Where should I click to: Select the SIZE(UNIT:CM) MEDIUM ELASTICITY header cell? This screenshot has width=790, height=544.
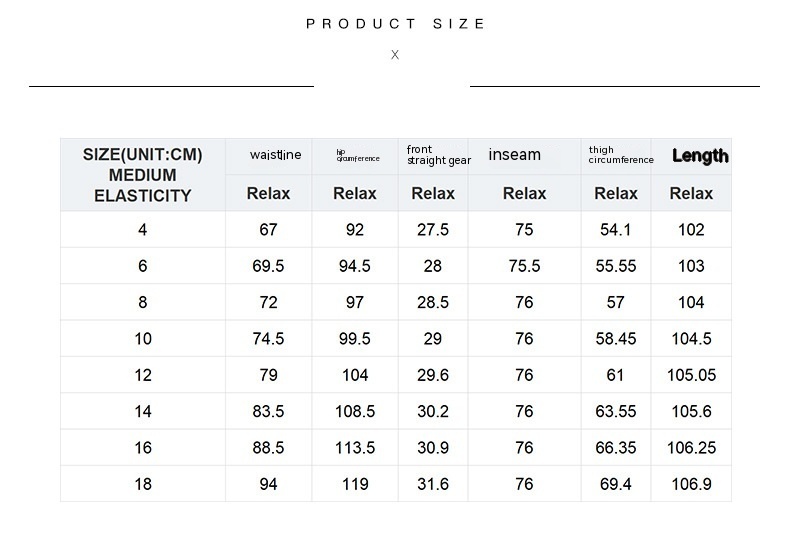point(143,175)
